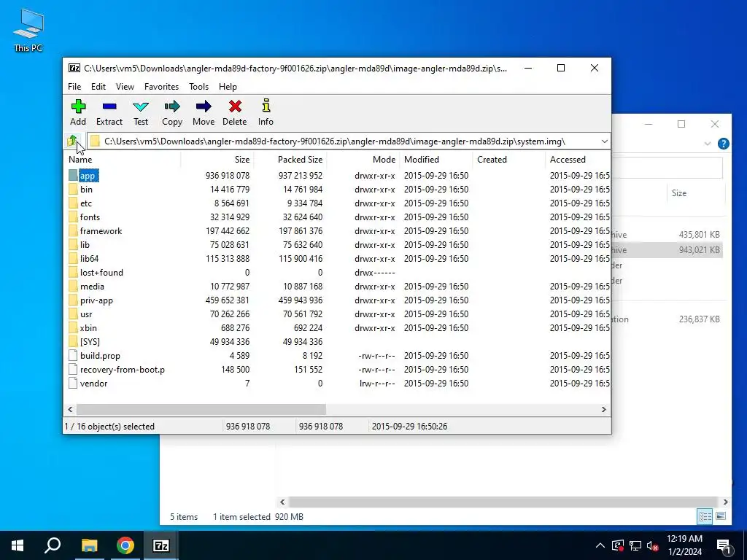Open the address path dropdown

604,141
